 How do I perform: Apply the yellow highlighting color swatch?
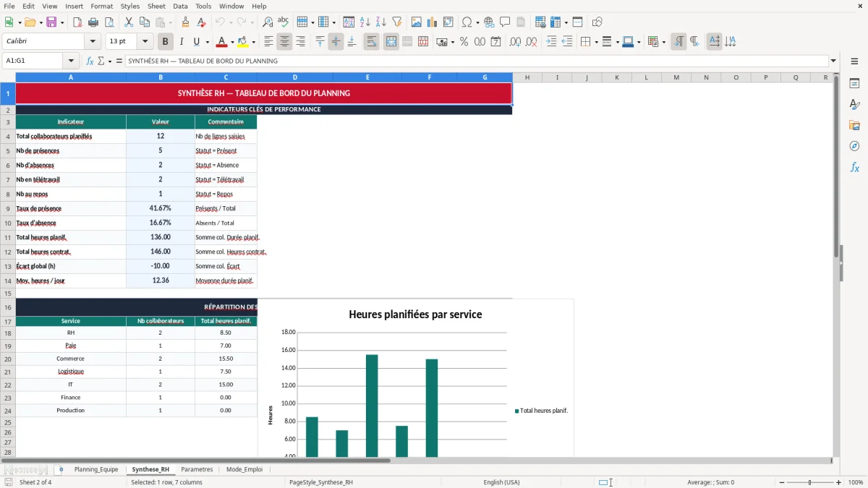tap(244, 42)
